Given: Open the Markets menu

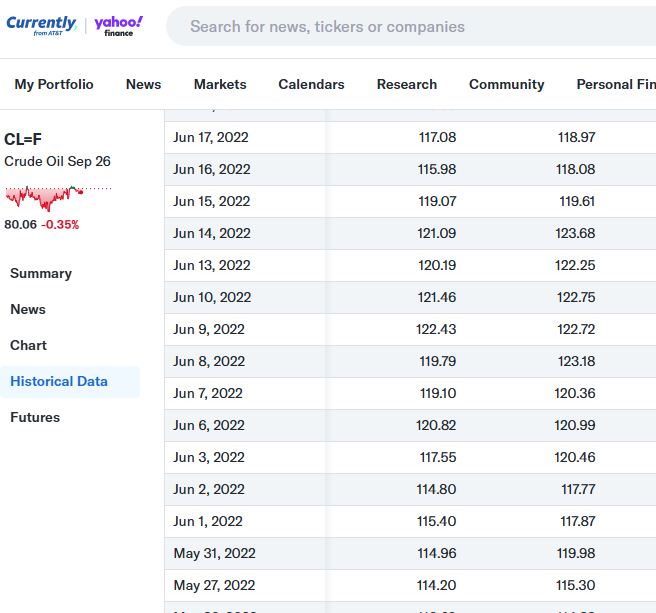Looking at the screenshot, I should coord(220,84).
